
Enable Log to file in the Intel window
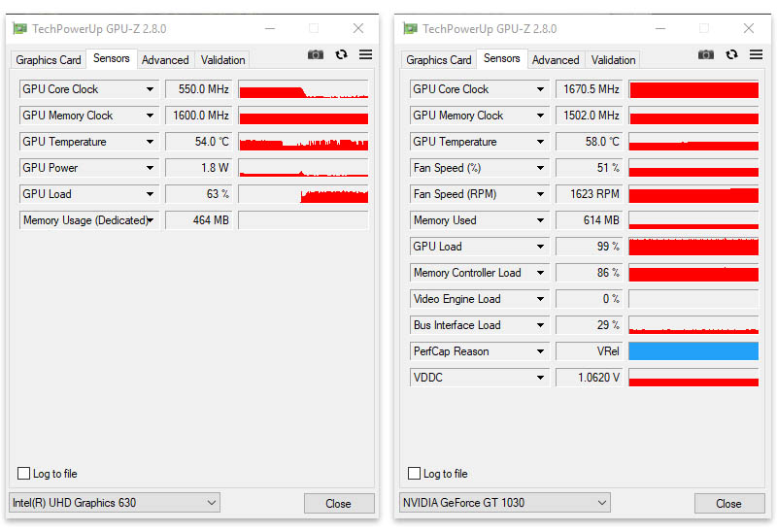pos(23,473)
